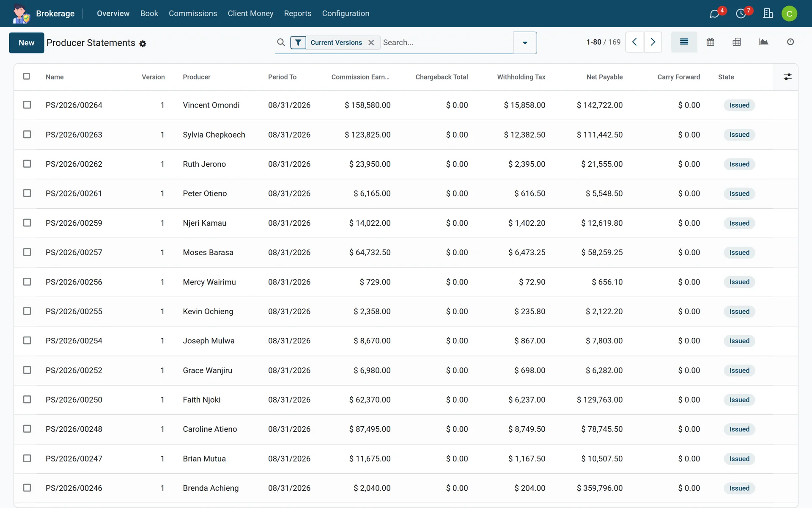Screen dimensions: 812x508
Task: Open the PS/2026/00262 statement record
Action: tap(74, 164)
